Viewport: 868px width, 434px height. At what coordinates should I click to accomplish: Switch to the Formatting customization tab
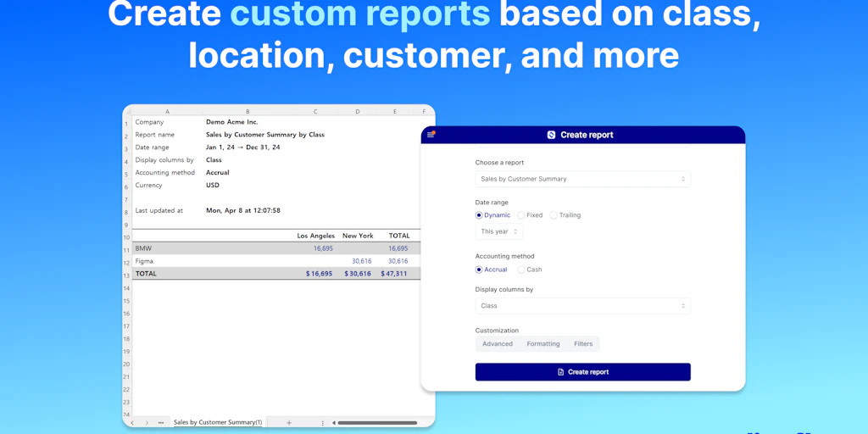(543, 344)
